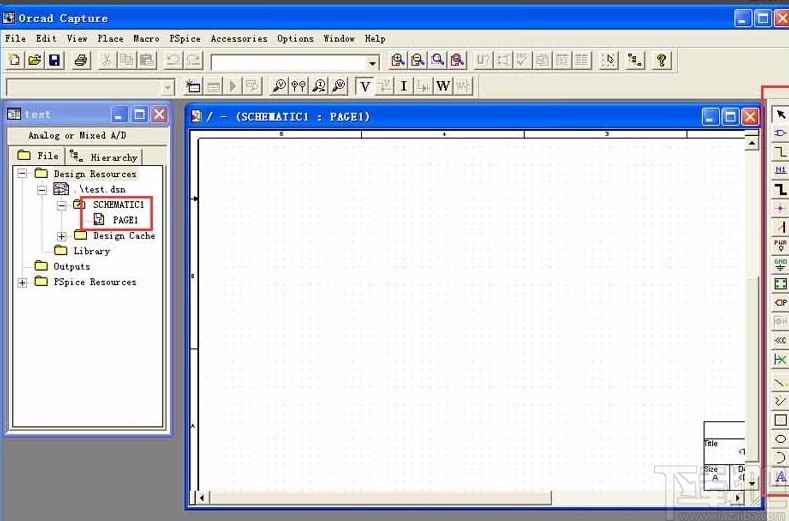Open the Place menu
This screenshot has width=789, height=521.
110,39
